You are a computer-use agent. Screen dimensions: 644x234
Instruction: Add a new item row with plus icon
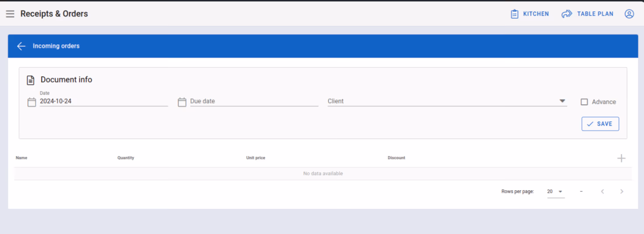pyautogui.click(x=621, y=158)
